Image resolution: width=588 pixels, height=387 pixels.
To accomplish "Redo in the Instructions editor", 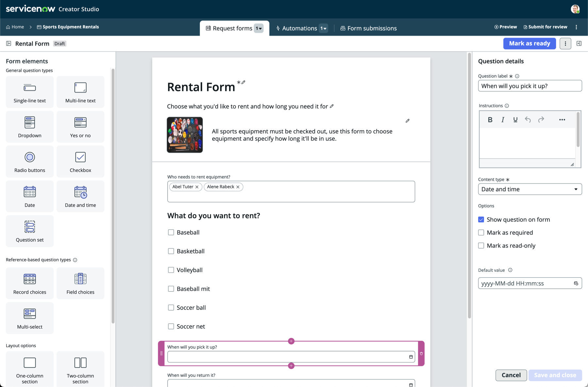I will tap(541, 120).
